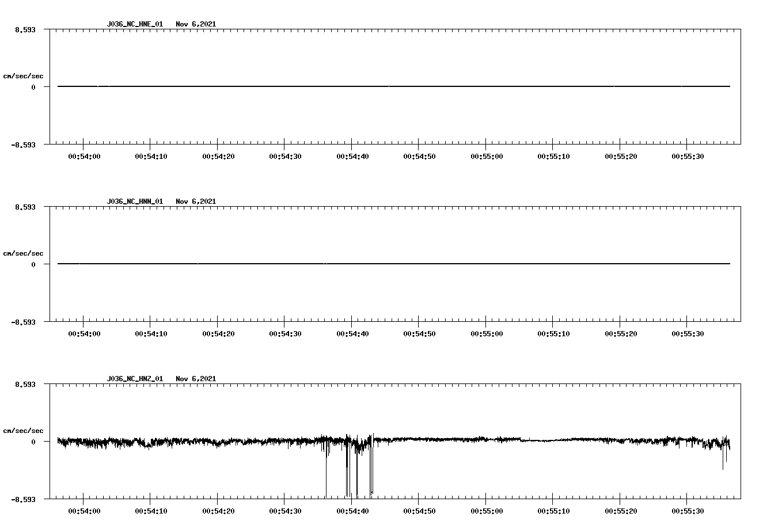Screen dimensions: 782x532
Task: Click 00:54:40 time label on HNZ plot
Action: click(x=352, y=511)
